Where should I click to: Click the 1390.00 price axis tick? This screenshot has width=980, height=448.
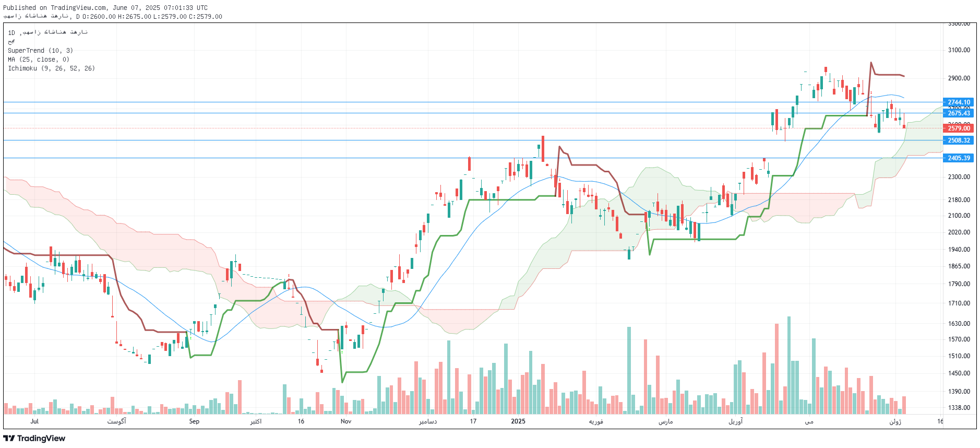[959, 392]
